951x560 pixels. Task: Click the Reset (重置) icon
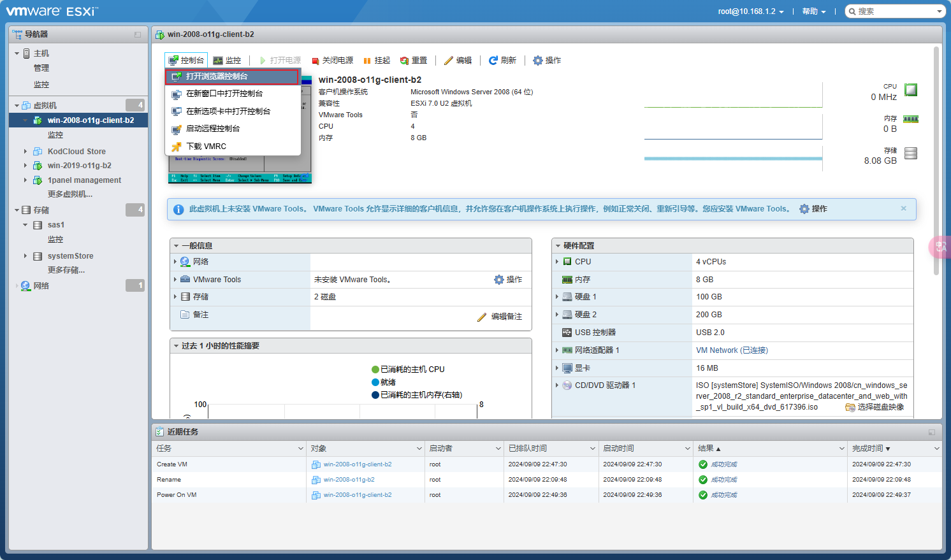click(404, 61)
